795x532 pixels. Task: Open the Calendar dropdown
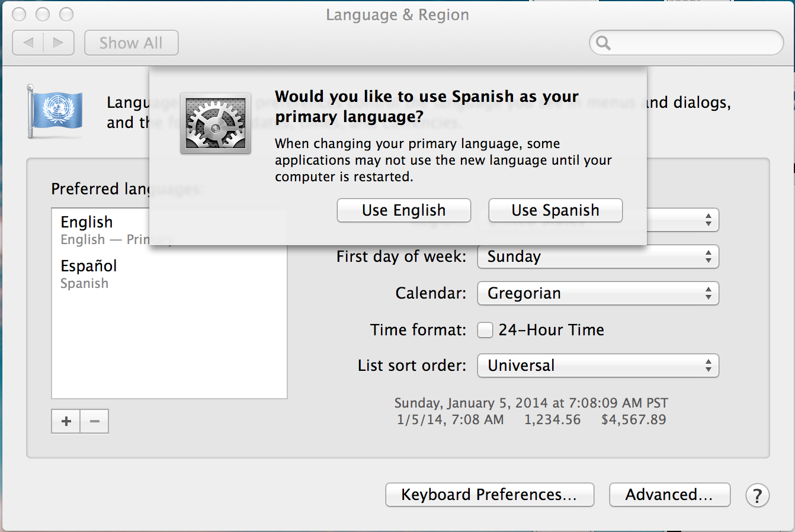point(598,293)
